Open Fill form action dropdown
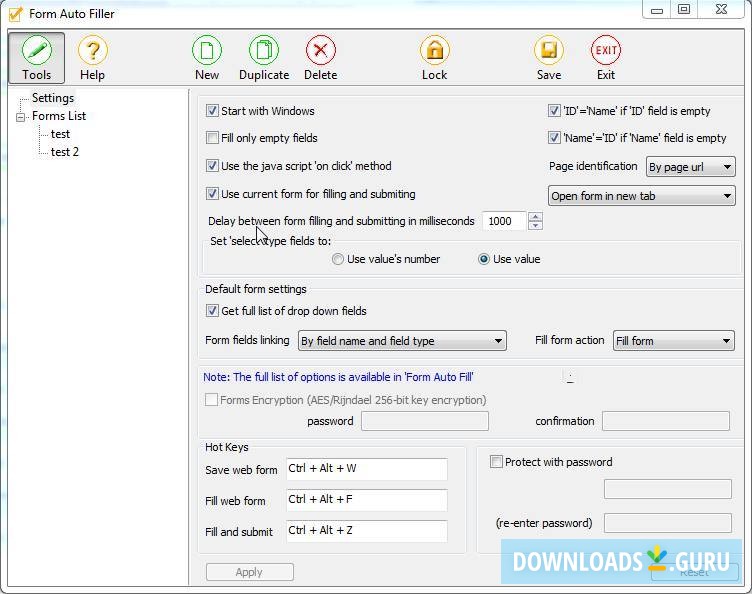This screenshot has height=594, width=752. pos(674,340)
